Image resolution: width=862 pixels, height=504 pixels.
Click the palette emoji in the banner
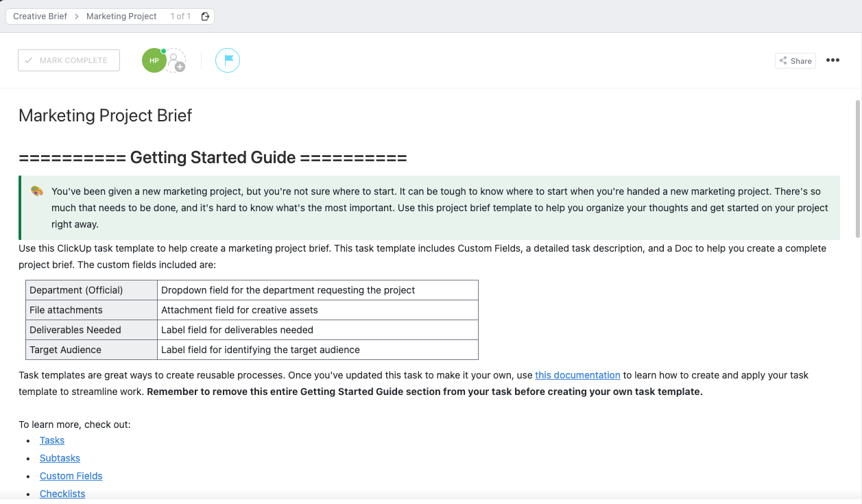pos(37,191)
